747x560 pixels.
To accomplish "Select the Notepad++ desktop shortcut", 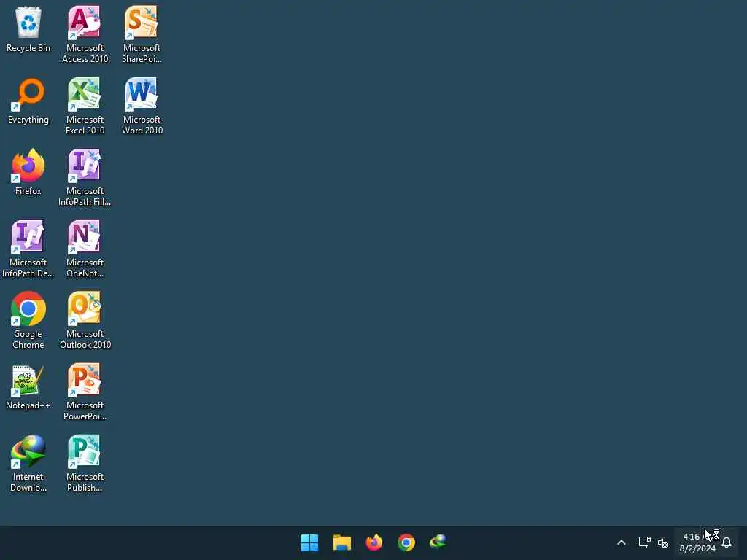I will point(28,386).
